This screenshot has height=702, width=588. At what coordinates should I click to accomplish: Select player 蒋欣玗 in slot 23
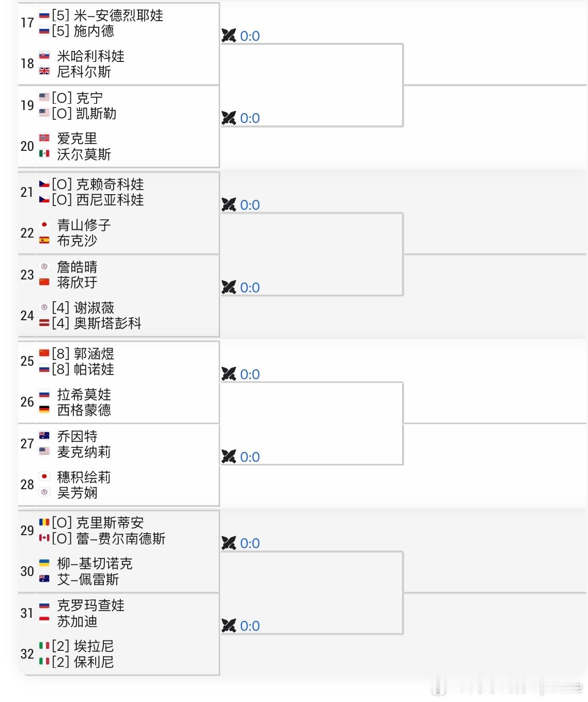(77, 283)
